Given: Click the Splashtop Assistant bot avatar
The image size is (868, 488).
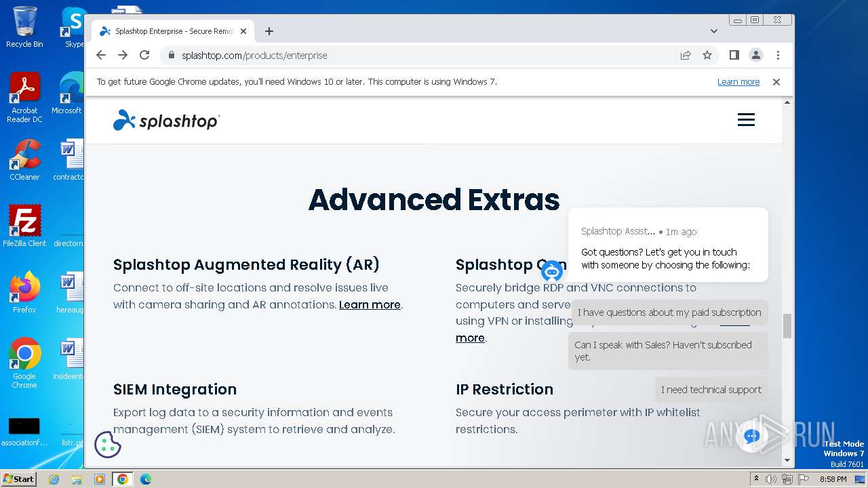Looking at the screenshot, I should [x=552, y=271].
